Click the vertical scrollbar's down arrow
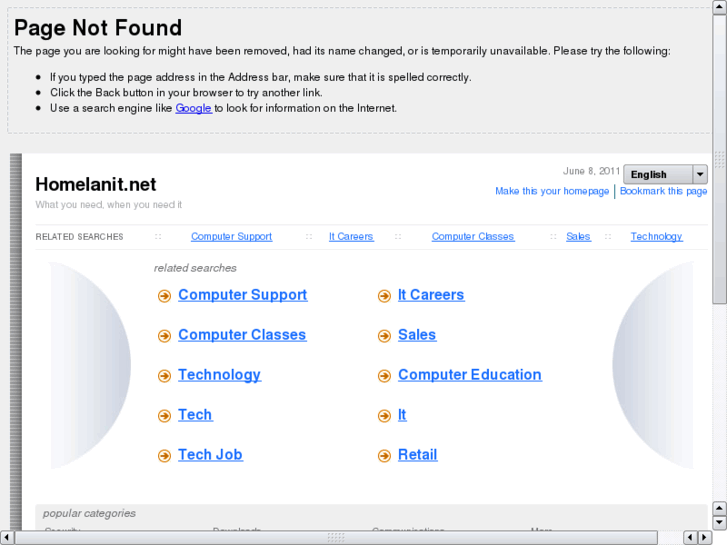This screenshot has height=545, width=727. pyautogui.click(x=719, y=521)
